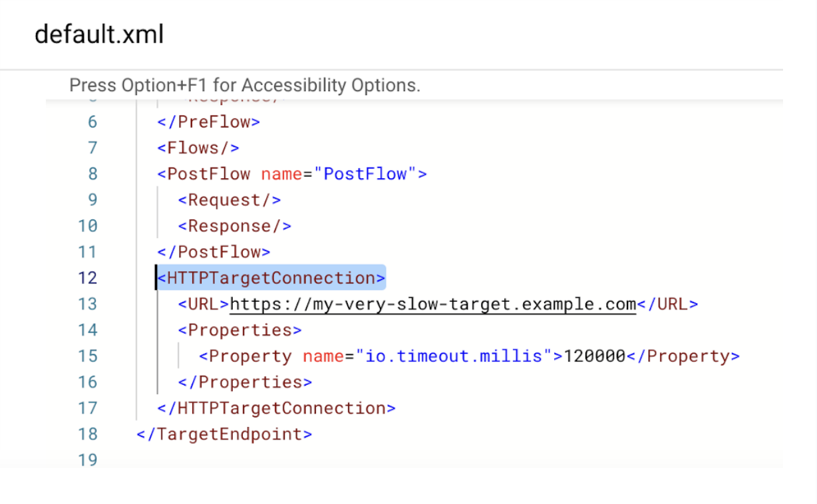The image size is (817, 504).
Task: Click the Flows self-closing tag
Action: 198,148
